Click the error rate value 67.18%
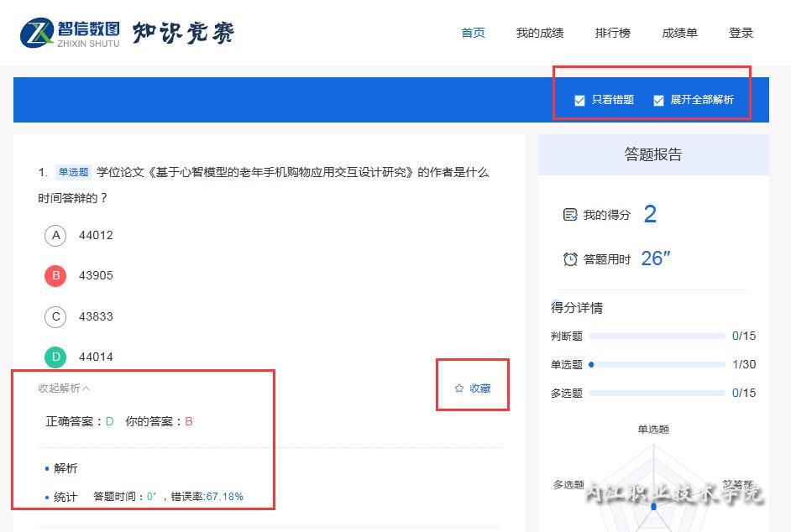The image size is (791, 532). click(x=224, y=497)
